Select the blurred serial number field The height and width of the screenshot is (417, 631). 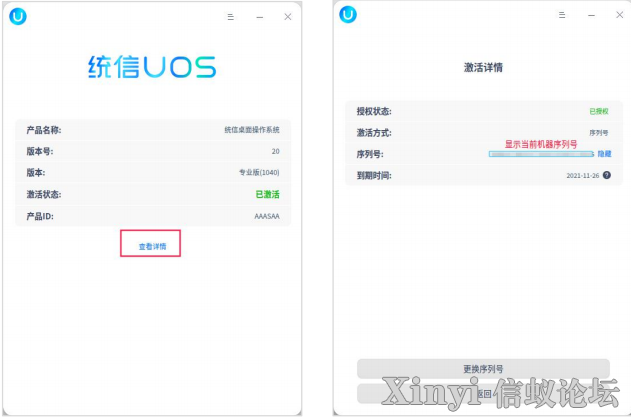pos(541,154)
